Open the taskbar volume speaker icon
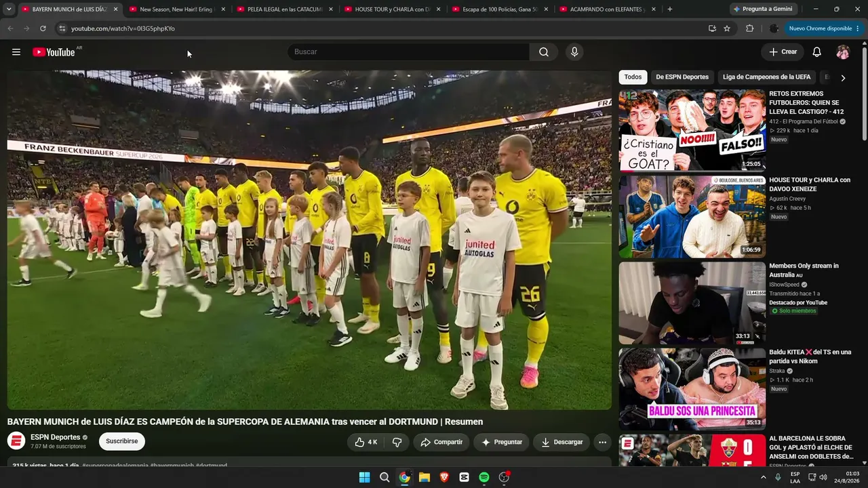 tap(823, 477)
